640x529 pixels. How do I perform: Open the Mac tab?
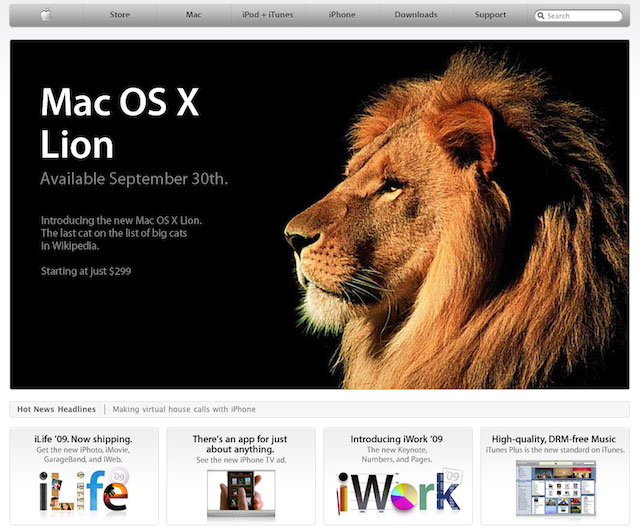[193, 15]
